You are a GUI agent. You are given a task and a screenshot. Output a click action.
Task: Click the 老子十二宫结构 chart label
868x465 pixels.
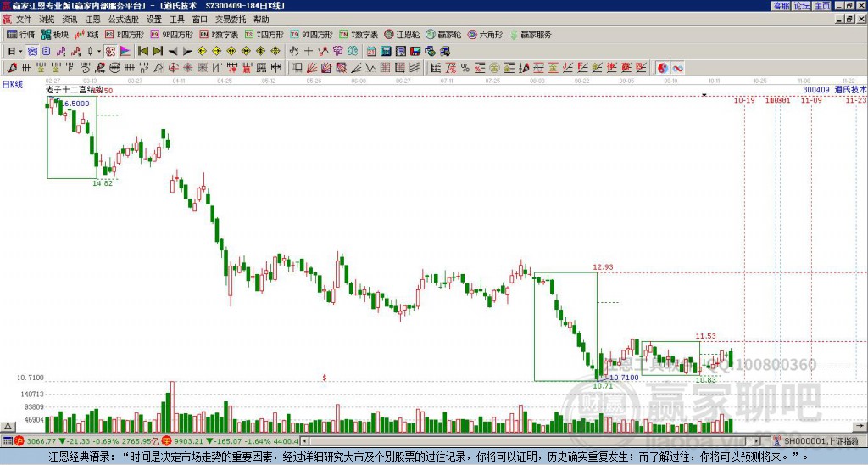click(75, 89)
